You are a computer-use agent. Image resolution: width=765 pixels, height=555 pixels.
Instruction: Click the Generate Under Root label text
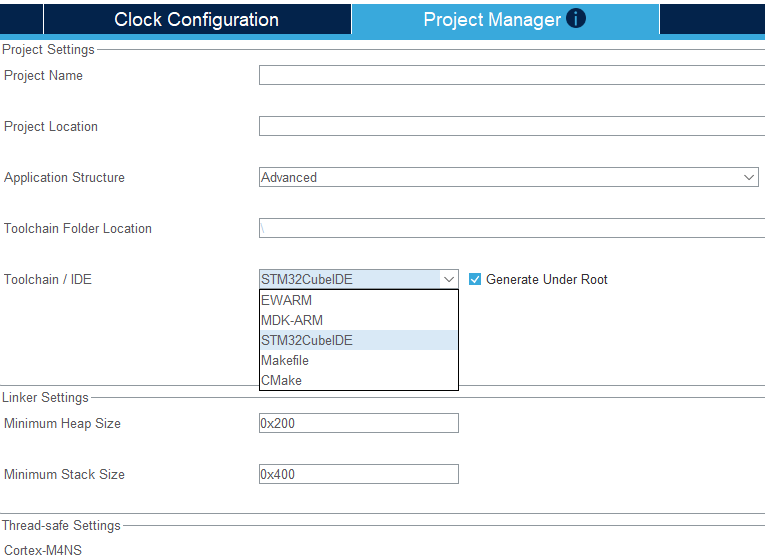(x=546, y=279)
